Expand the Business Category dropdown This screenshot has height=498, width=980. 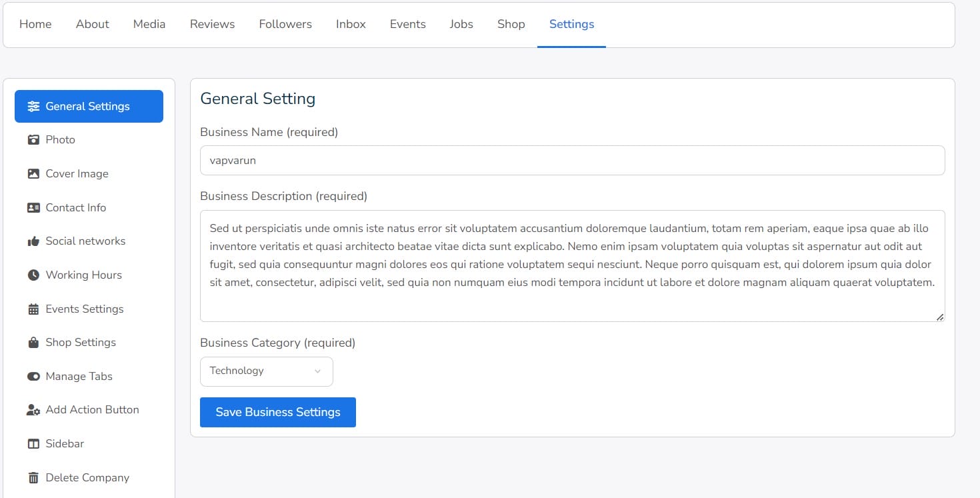pyautogui.click(x=266, y=371)
